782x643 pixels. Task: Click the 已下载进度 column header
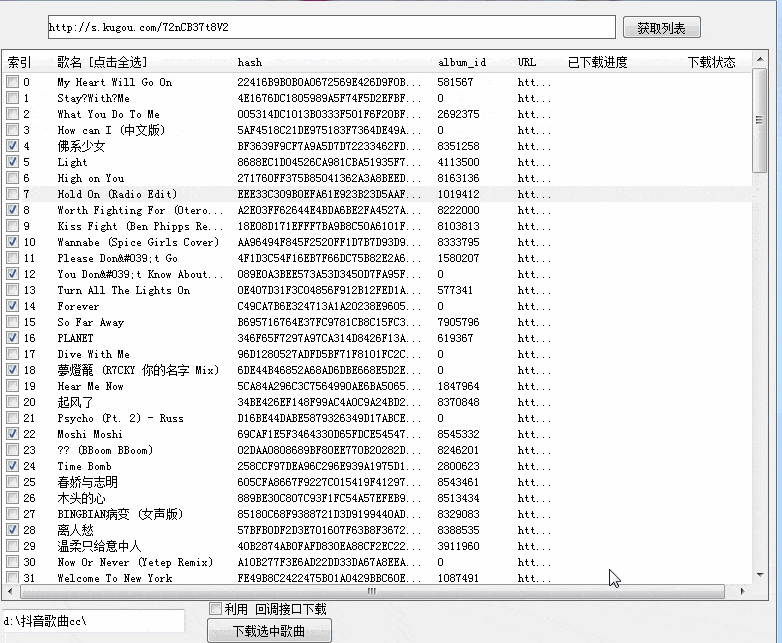pyautogui.click(x=597, y=62)
